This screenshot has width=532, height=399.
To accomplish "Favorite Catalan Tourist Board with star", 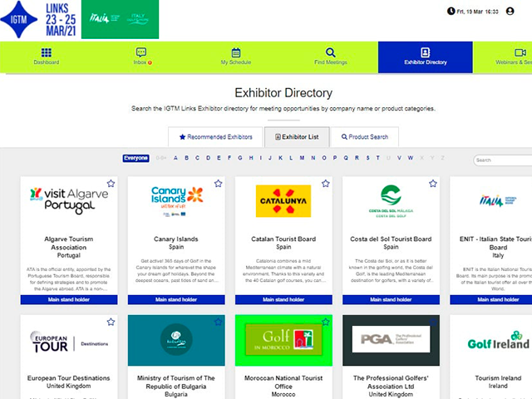I will tap(326, 184).
